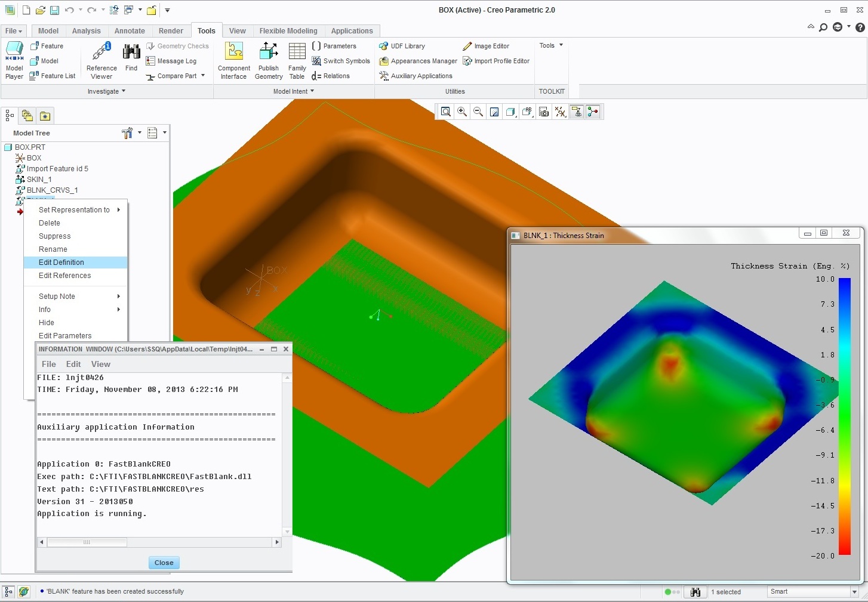The width and height of the screenshot is (868, 602).
Task: Toggle Spin Center display
Action: click(x=593, y=112)
